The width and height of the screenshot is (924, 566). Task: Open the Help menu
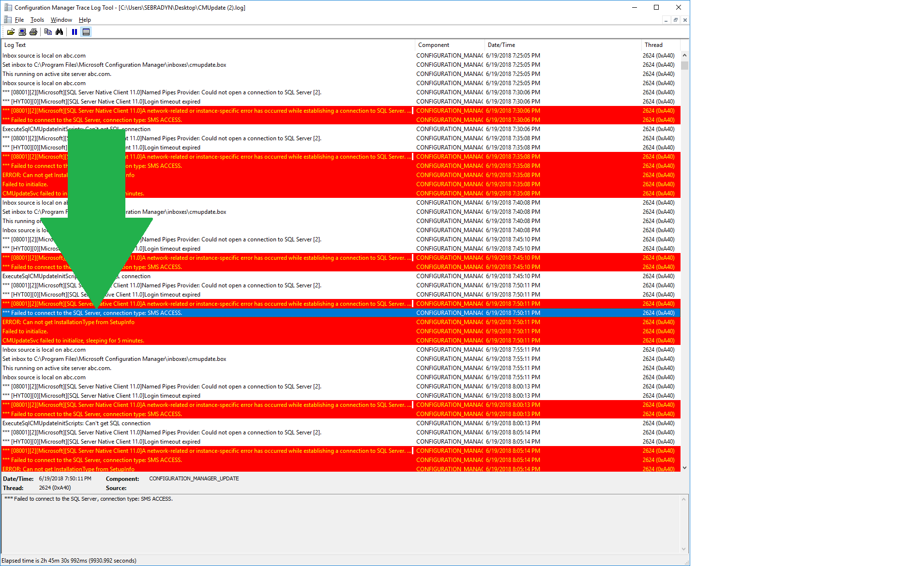pos(85,20)
